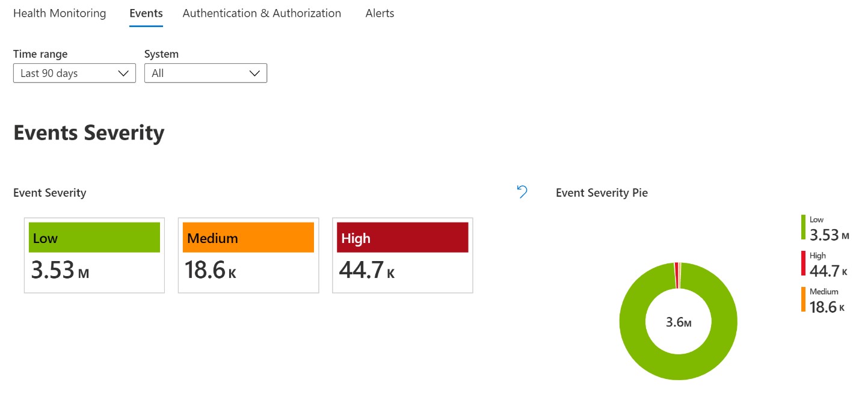The width and height of the screenshot is (868, 397).
Task: Click the Low severity card
Action: pyautogui.click(x=94, y=254)
